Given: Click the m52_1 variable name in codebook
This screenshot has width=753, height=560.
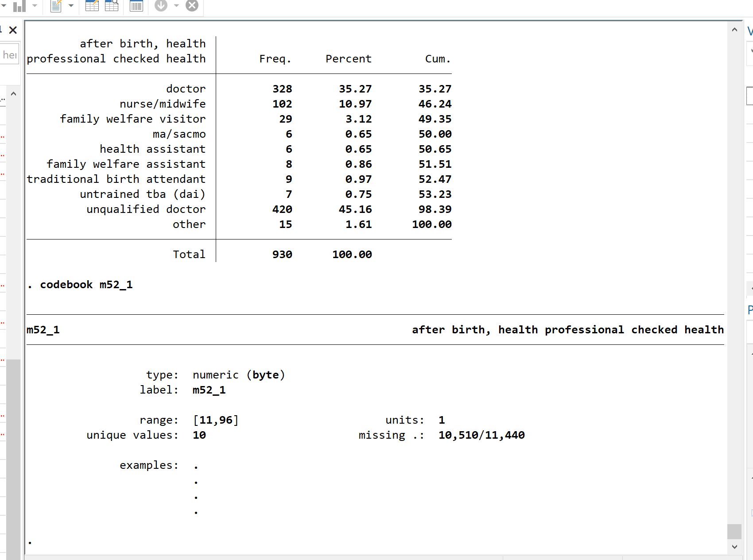Looking at the screenshot, I should tap(43, 330).
